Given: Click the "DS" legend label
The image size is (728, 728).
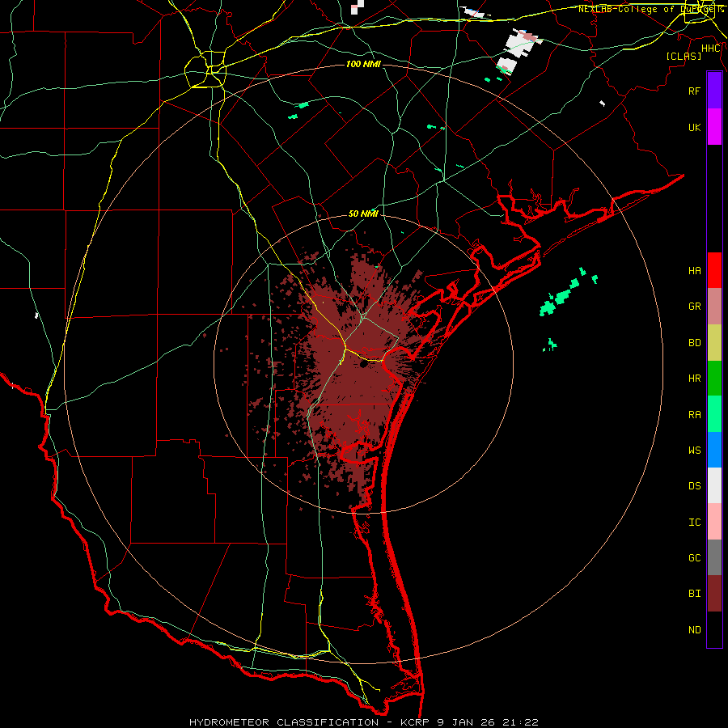Looking at the screenshot, I should [694, 485].
